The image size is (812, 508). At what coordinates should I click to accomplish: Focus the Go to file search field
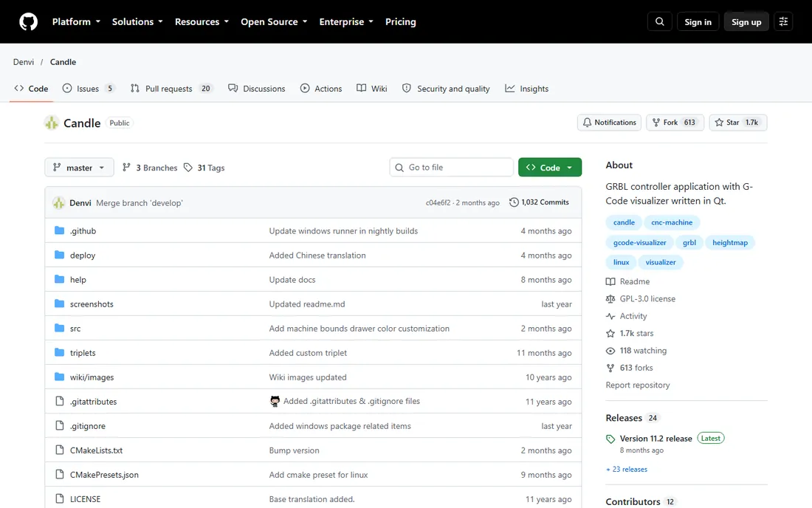pyautogui.click(x=452, y=168)
